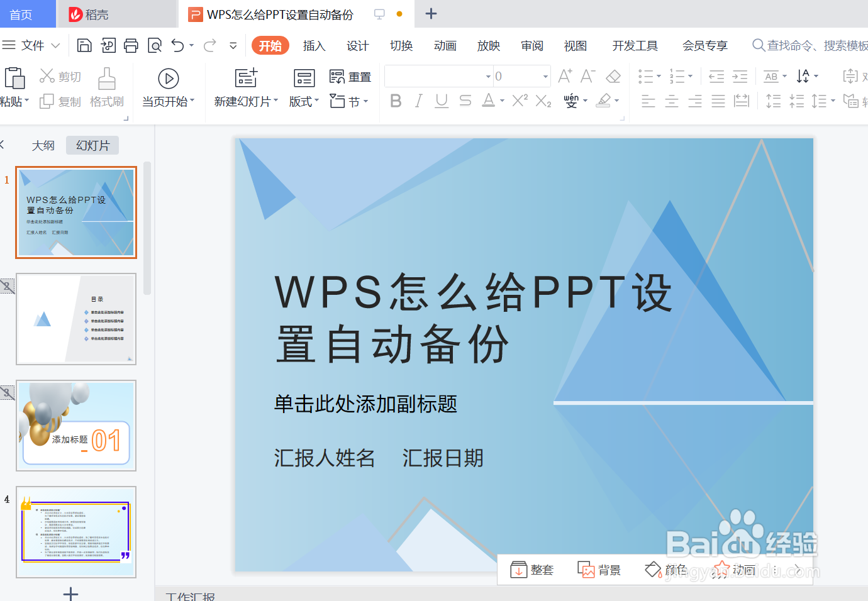Expand the 文件 menu dropdown arrow
The width and height of the screenshot is (868, 601).
coord(55,45)
